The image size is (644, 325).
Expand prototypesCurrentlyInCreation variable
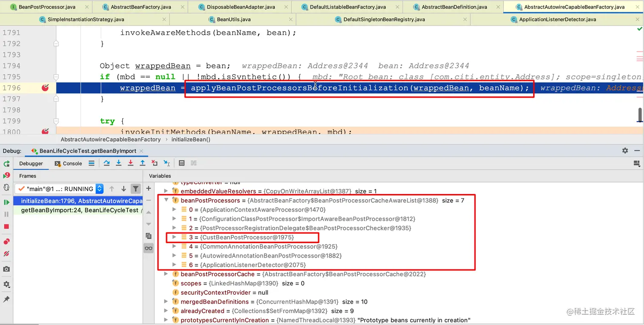click(166, 320)
